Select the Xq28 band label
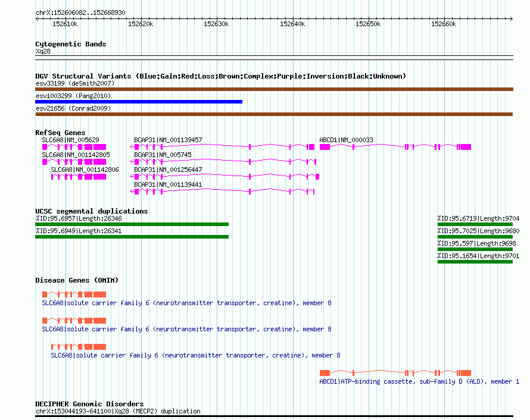The width and height of the screenshot is (530, 420). coord(43,51)
